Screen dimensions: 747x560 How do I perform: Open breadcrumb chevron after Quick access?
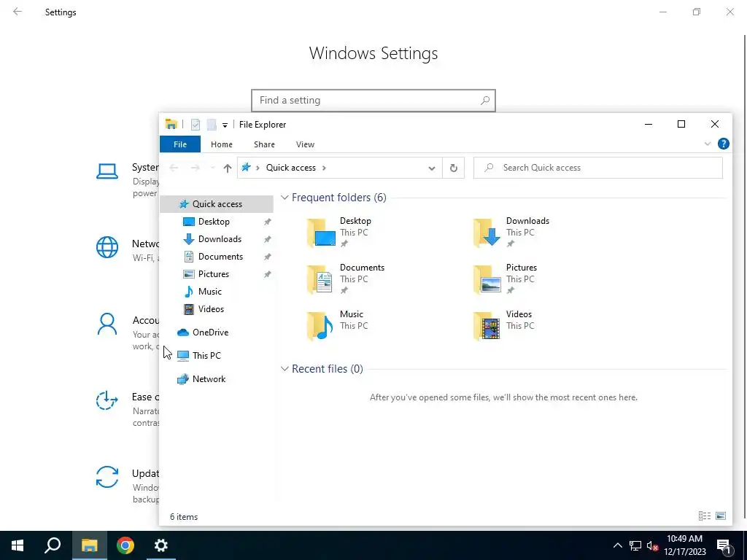click(324, 168)
